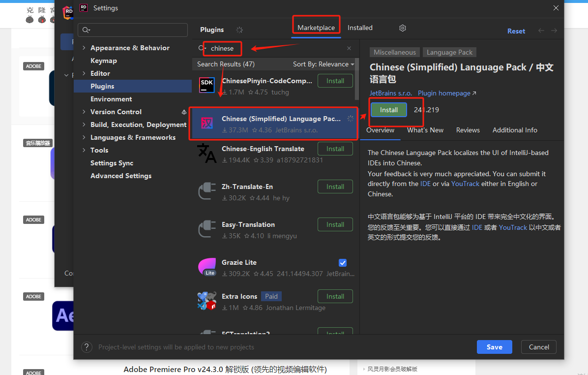The image size is (588, 375).
Task: Click the Chinese Language Pack plugin icon
Action: click(x=206, y=123)
